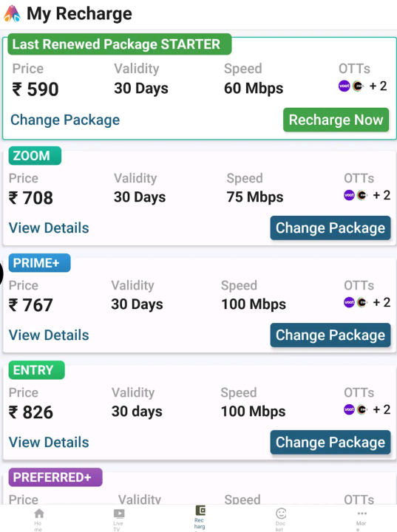This screenshot has width=397, height=532.
Task: Click the Recharge Now button
Action: click(x=336, y=120)
